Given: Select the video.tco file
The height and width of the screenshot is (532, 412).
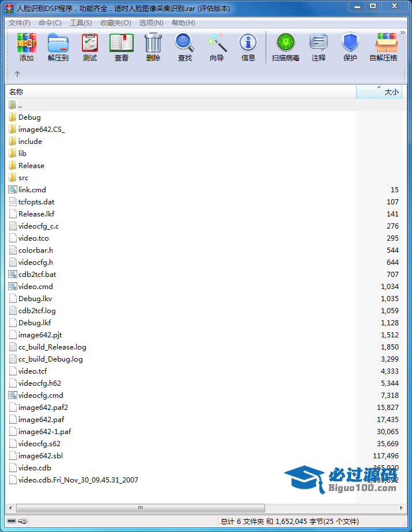Looking at the screenshot, I should tap(206, 238).
